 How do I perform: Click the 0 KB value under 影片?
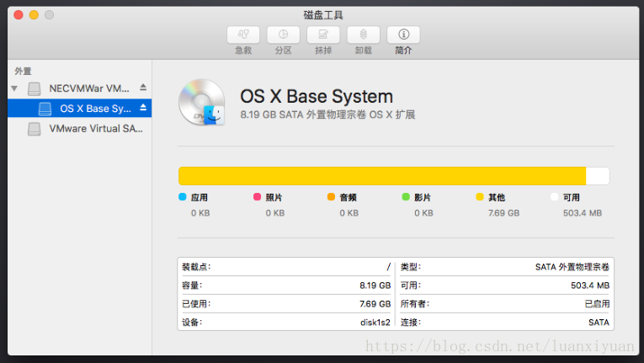(x=423, y=213)
